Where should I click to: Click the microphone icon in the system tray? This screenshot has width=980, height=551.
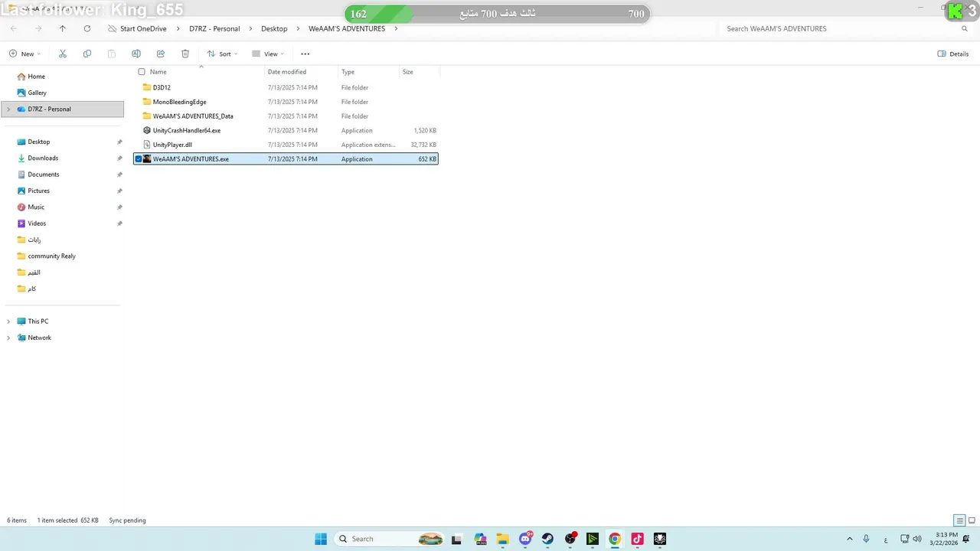[866, 539]
